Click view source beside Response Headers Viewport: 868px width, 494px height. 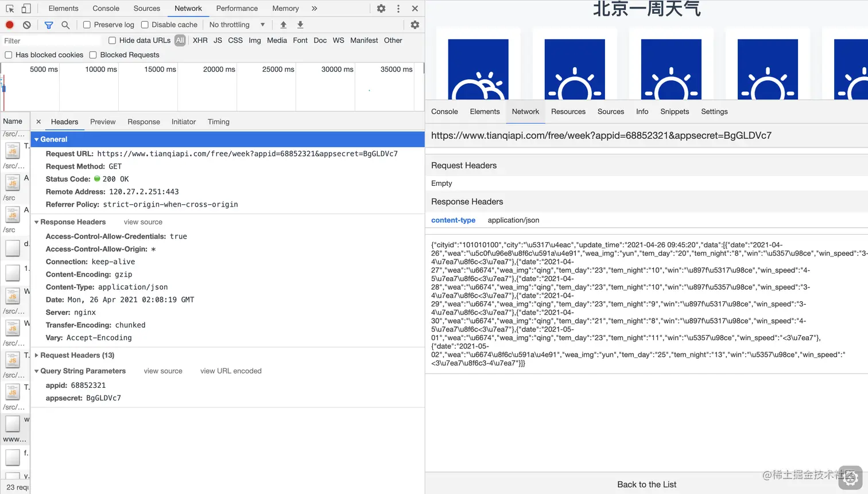143,222
